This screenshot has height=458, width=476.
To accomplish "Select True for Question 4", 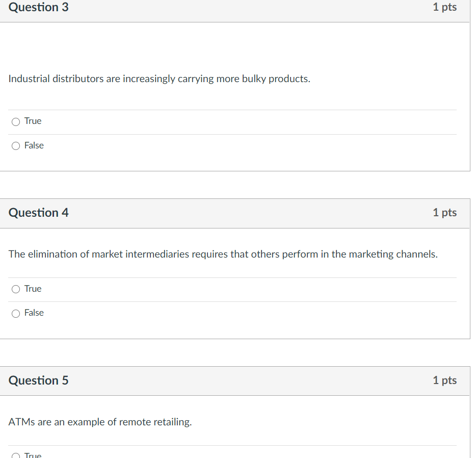I will tap(16, 289).
